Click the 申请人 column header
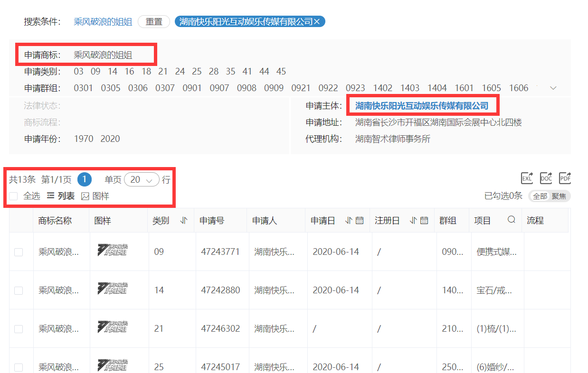 [265, 220]
